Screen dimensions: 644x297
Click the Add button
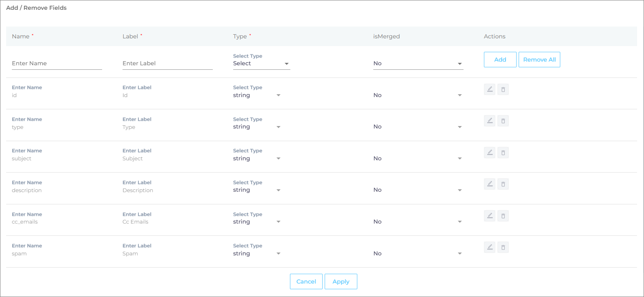(500, 60)
